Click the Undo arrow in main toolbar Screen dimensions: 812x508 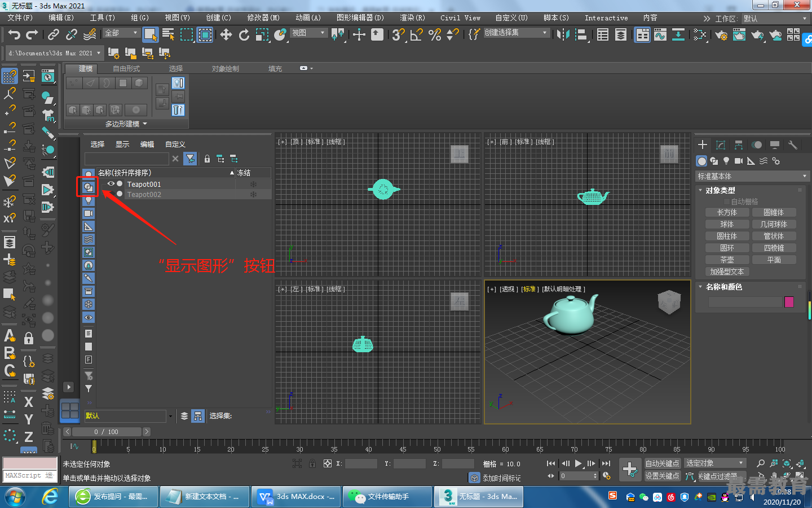[14, 34]
